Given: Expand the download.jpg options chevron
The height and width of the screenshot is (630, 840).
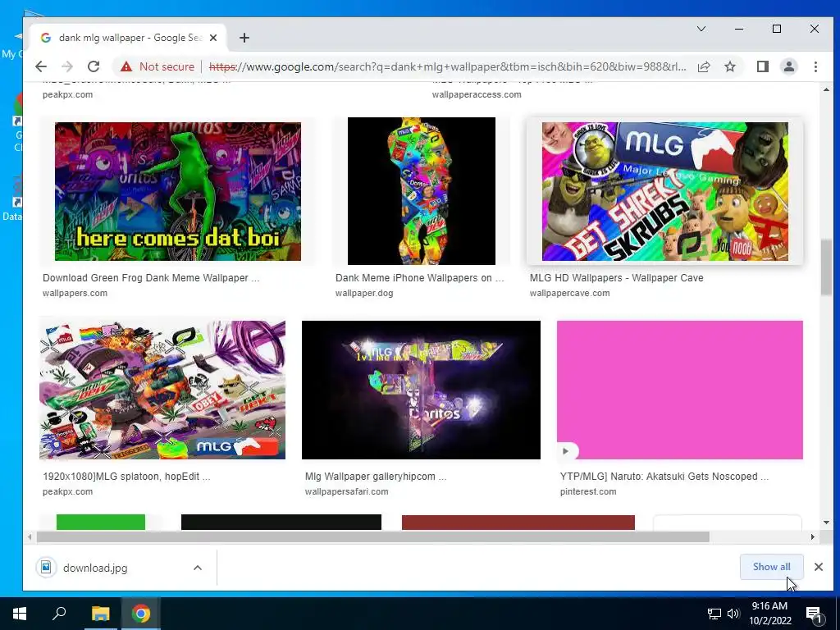Looking at the screenshot, I should pyautogui.click(x=198, y=568).
